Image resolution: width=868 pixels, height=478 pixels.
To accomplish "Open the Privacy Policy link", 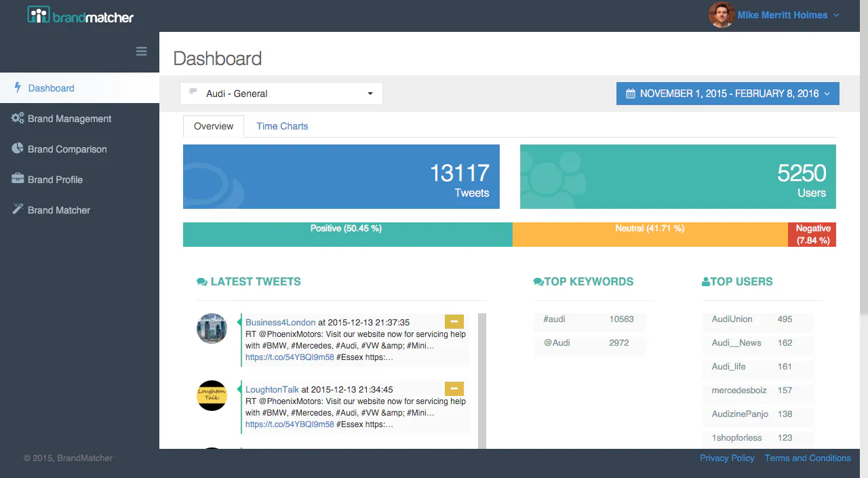I will point(727,458).
